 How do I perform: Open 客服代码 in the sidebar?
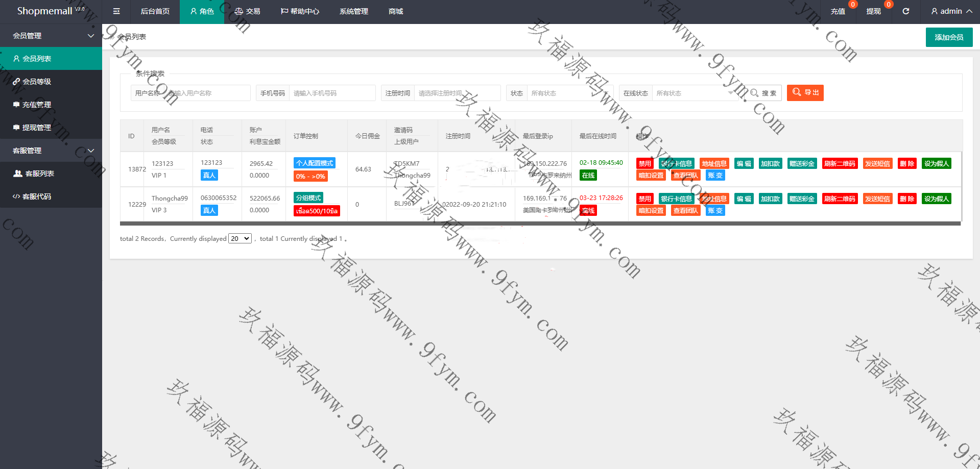[36, 196]
